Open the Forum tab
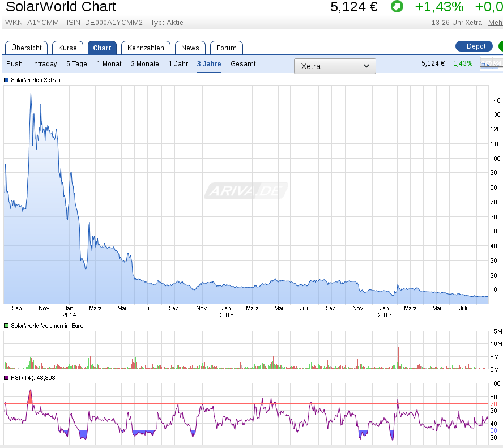503x448 pixels. (226, 48)
